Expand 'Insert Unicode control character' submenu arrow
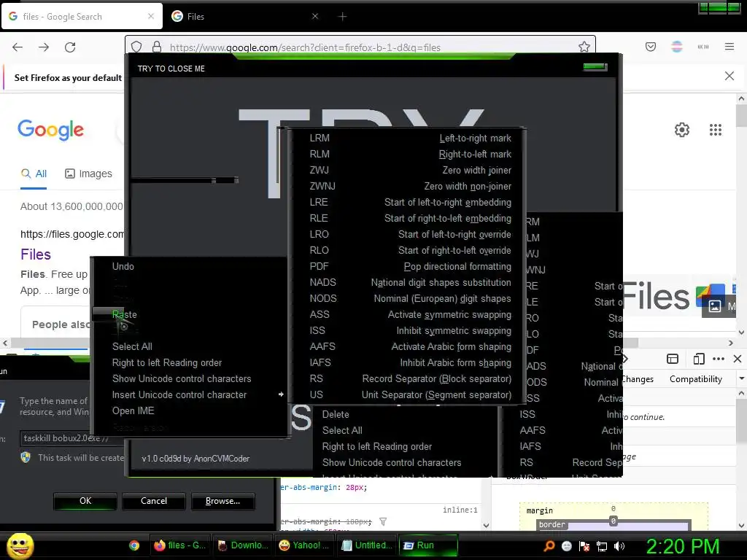 pyautogui.click(x=281, y=394)
